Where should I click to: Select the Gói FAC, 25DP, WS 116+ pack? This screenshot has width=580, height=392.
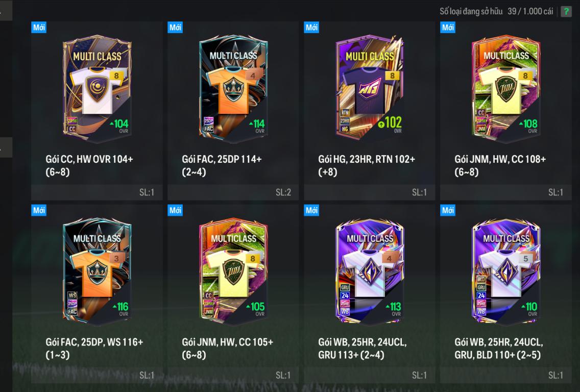[96, 293]
